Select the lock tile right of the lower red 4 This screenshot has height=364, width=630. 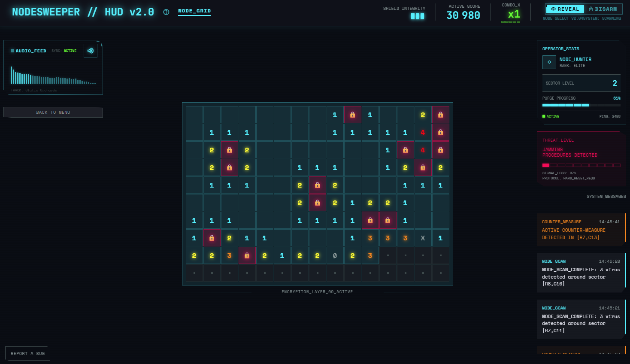click(441, 150)
